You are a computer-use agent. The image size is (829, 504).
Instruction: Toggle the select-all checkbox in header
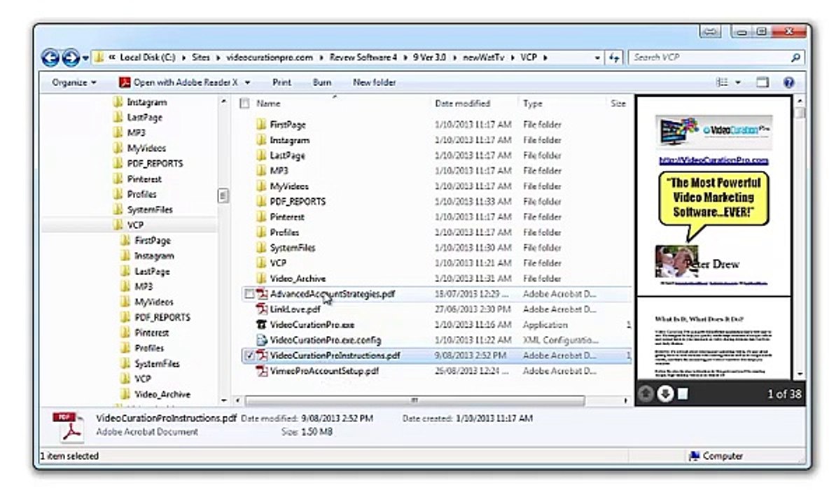point(245,104)
